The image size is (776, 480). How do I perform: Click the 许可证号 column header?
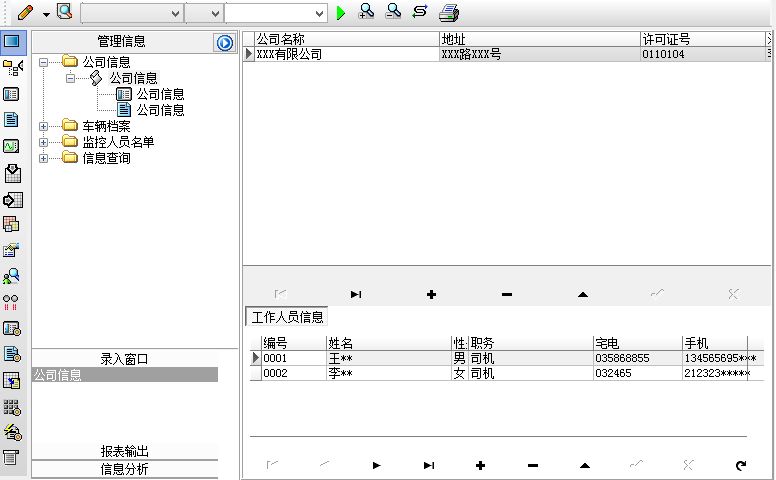click(x=703, y=39)
